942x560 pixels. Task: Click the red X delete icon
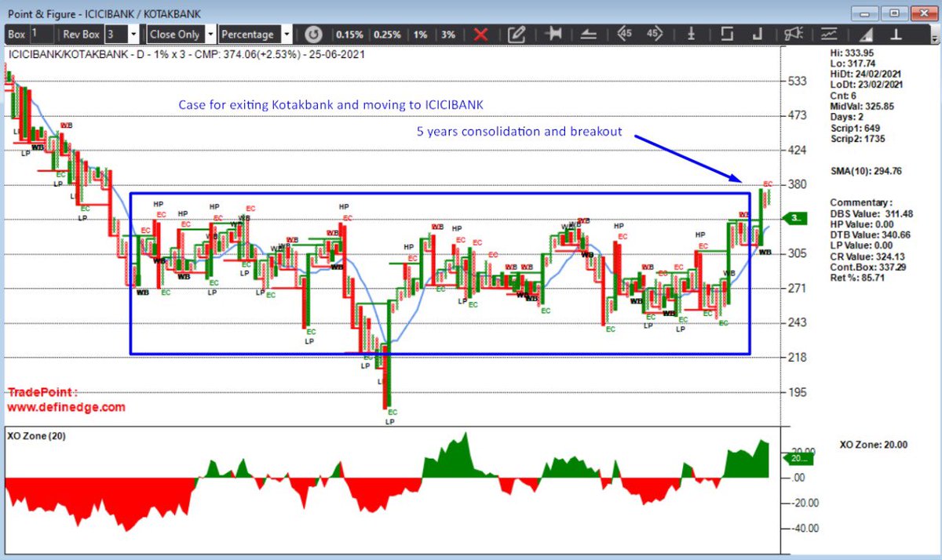coord(481,34)
